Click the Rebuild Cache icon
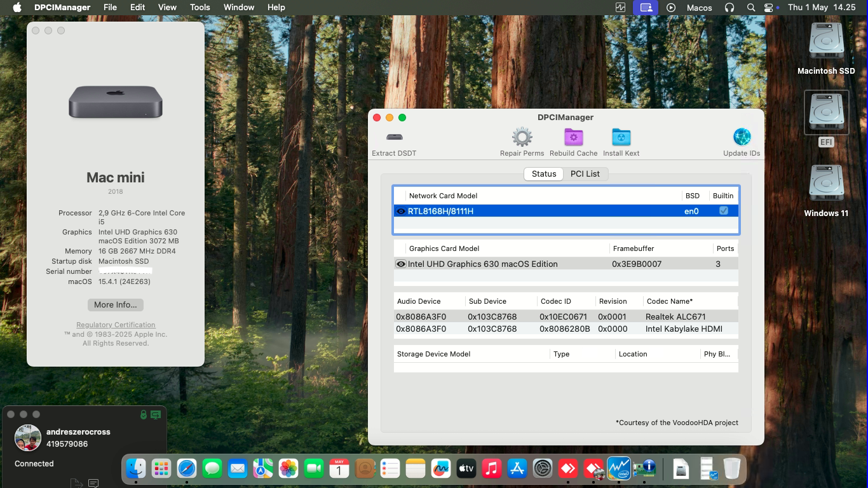 coord(573,137)
